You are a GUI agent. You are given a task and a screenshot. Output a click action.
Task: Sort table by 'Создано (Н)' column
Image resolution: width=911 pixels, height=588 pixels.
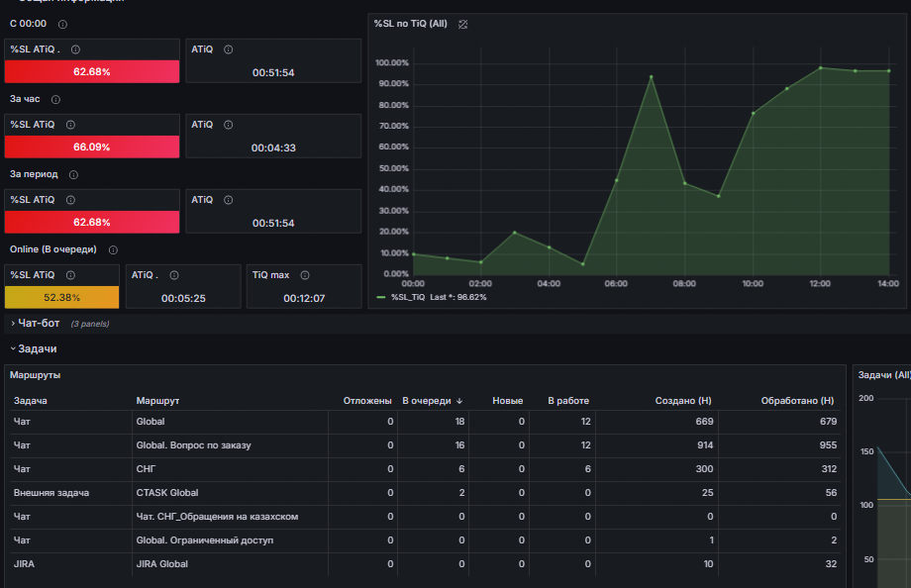683,401
